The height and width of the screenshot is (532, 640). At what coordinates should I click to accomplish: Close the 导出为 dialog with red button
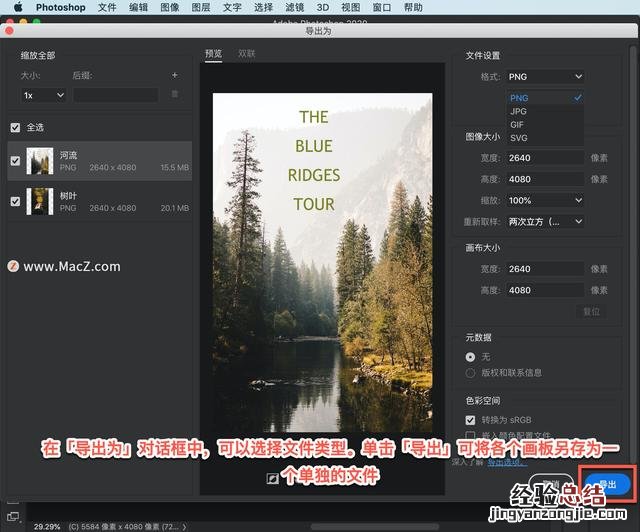9,31
